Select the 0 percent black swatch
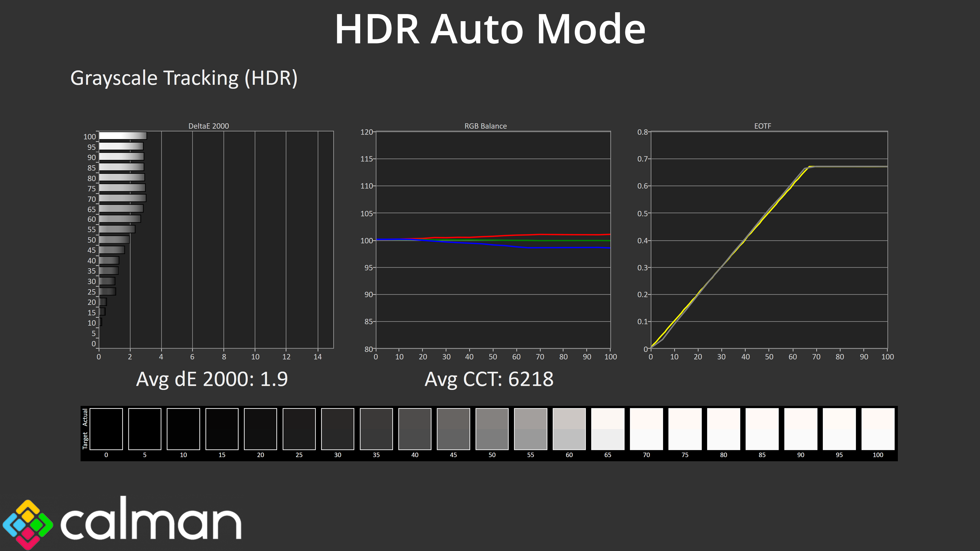 106,429
